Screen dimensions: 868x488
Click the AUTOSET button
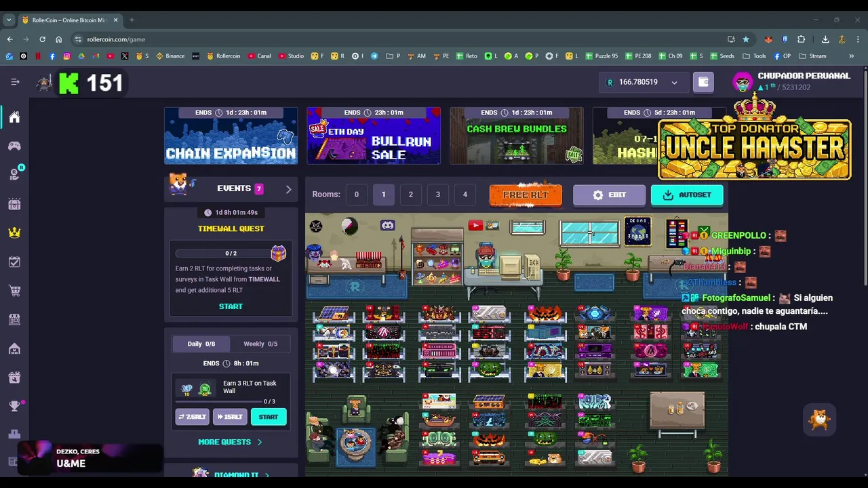(687, 195)
